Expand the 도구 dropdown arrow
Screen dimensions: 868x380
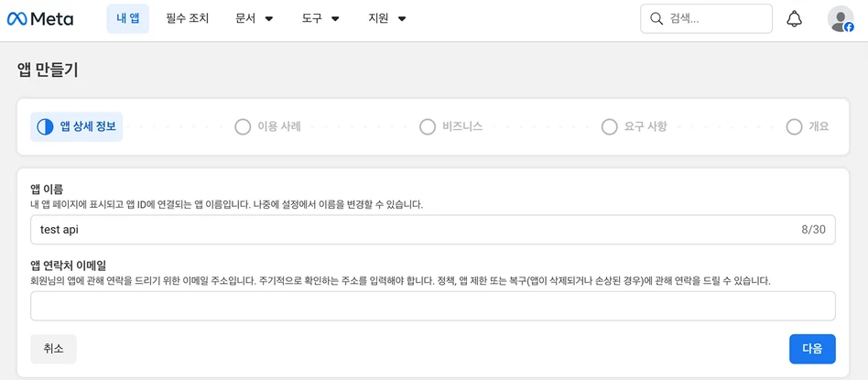click(335, 19)
